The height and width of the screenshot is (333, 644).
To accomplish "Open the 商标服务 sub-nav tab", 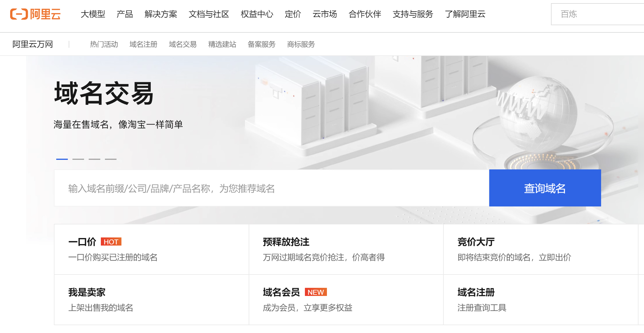I will [x=301, y=44].
